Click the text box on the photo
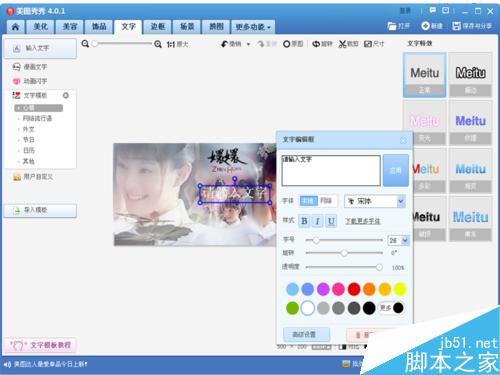Image resolution: width=500 pixels, height=375 pixels. (235, 194)
